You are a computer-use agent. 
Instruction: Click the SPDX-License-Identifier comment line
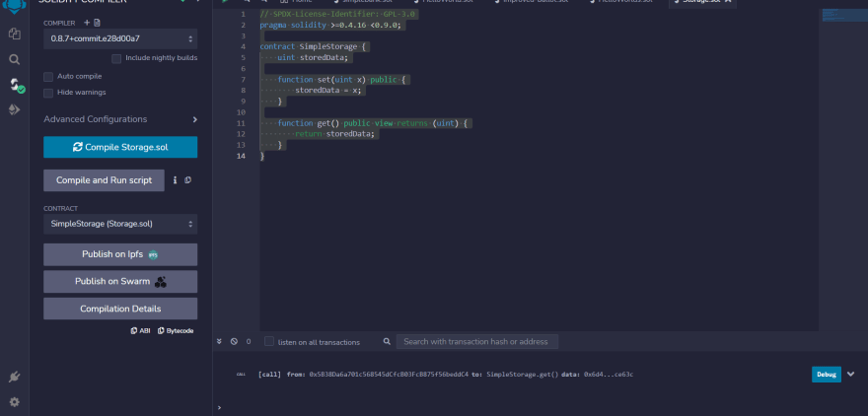[338, 15]
